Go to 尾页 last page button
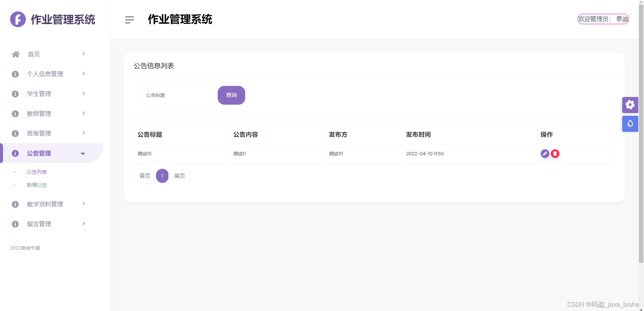This screenshot has width=644, height=311. point(179,176)
